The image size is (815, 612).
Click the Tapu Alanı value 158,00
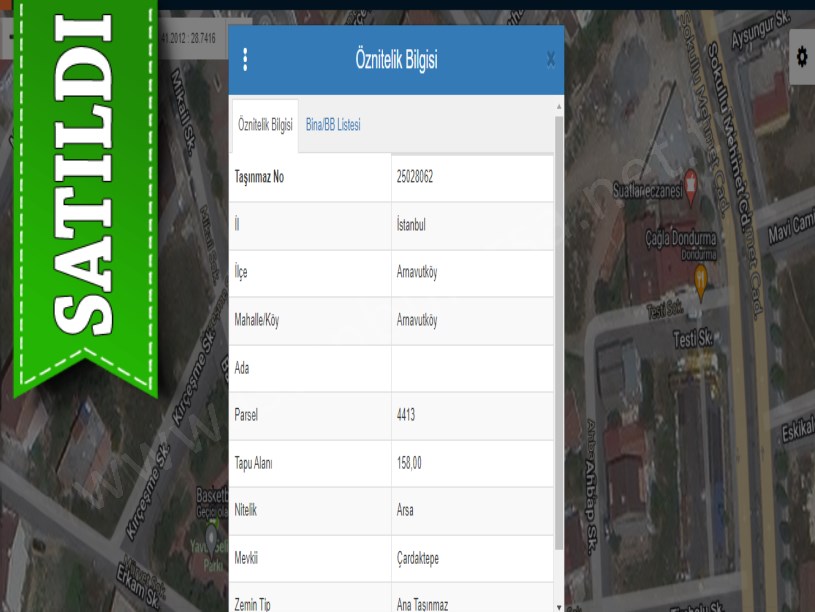410,463
